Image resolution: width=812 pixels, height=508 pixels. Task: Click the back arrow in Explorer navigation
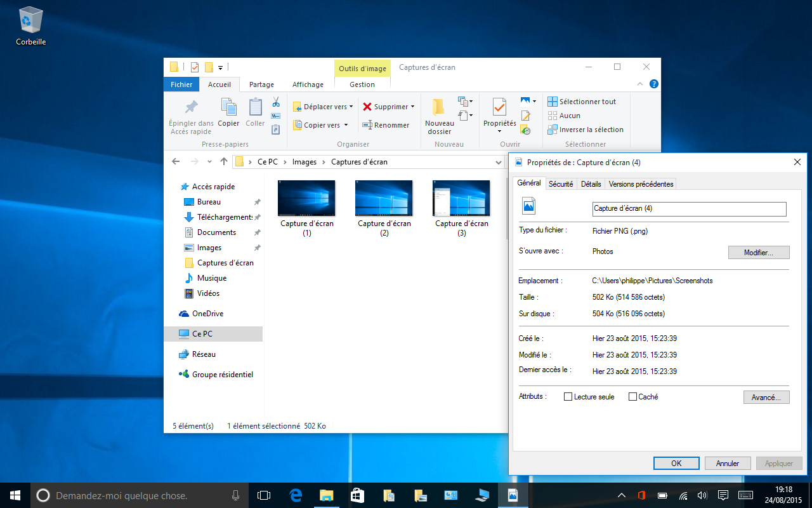(176, 162)
